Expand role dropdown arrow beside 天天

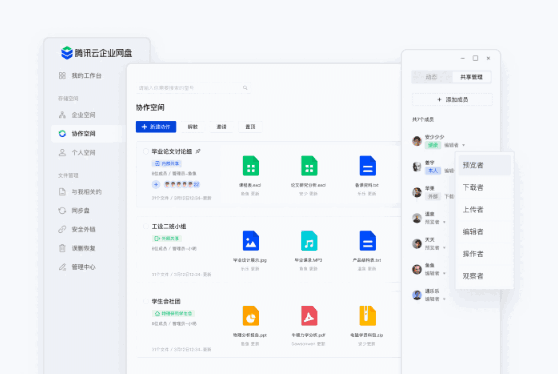444,248
